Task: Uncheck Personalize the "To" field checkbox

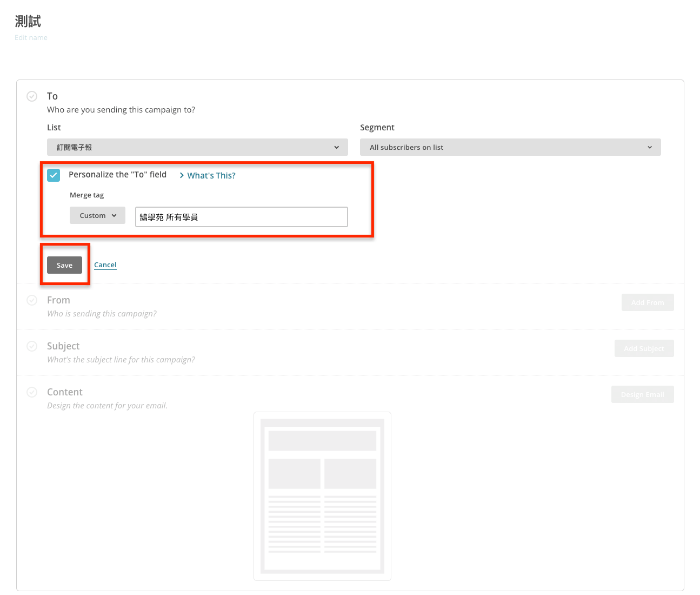Action: point(54,175)
